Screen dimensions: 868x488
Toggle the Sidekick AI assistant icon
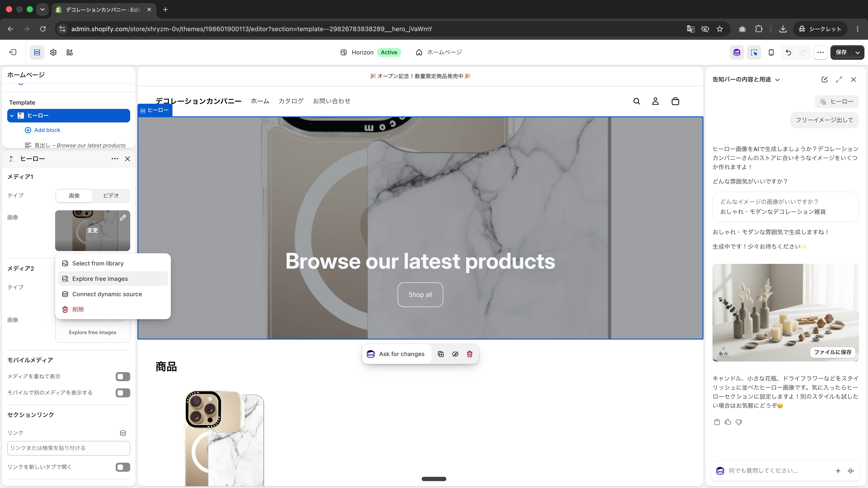pyautogui.click(x=737, y=52)
